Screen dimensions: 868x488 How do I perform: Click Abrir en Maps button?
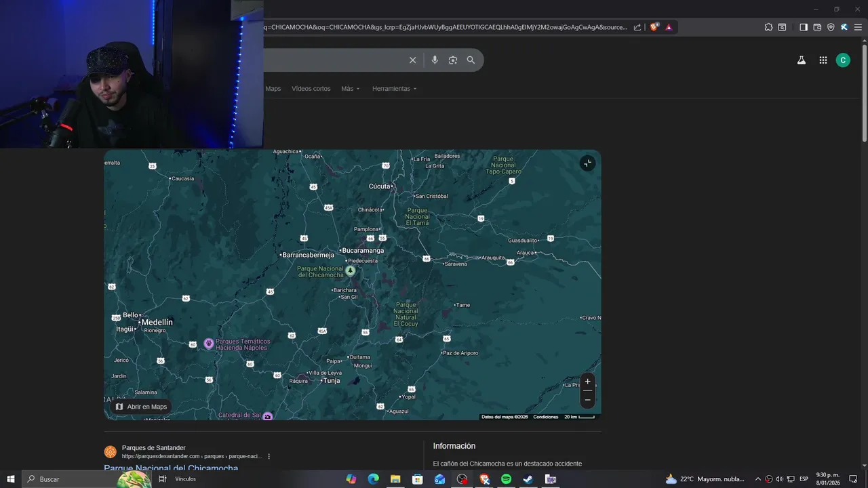point(141,407)
